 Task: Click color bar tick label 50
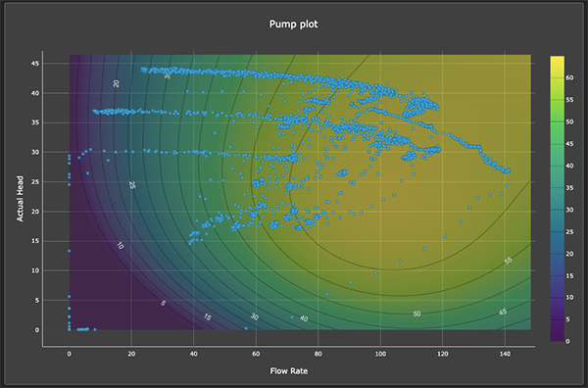[569, 121]
